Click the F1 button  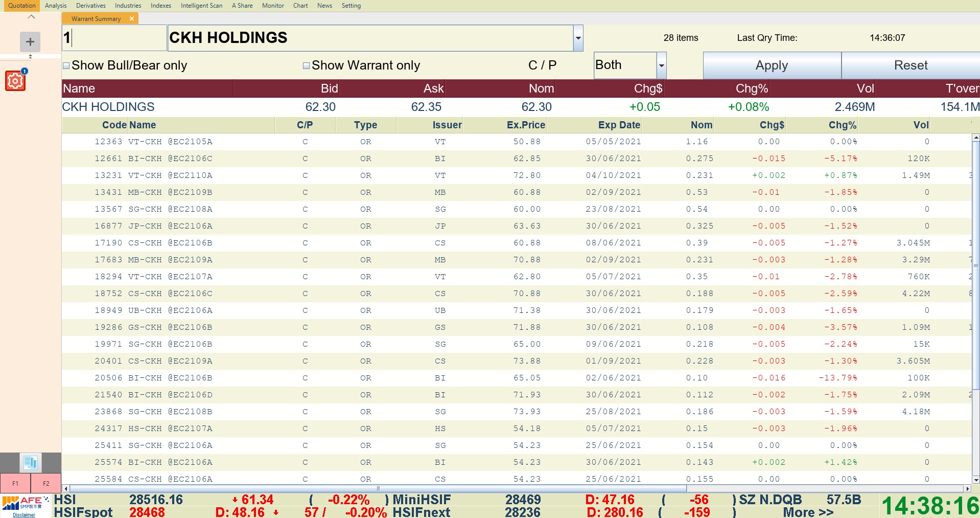click(15, 483)
